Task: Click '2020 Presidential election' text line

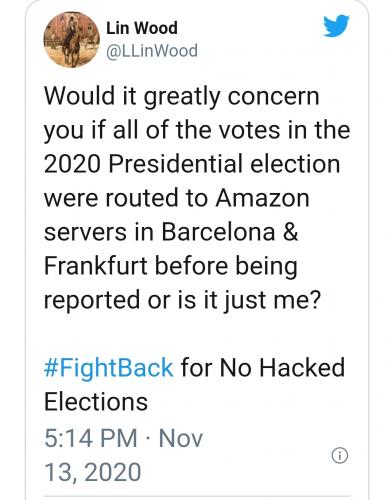Action: coord(192,164)
